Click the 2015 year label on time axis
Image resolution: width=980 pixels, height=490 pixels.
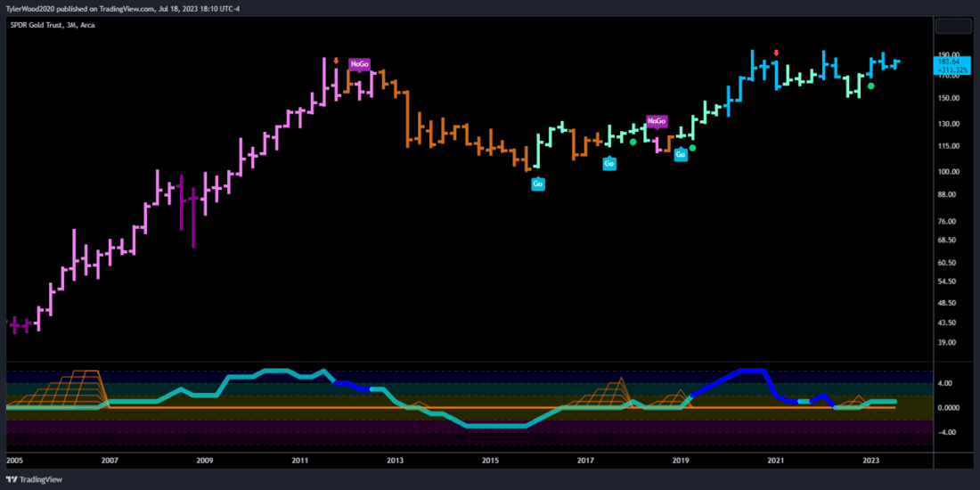(x=490, y=460)
